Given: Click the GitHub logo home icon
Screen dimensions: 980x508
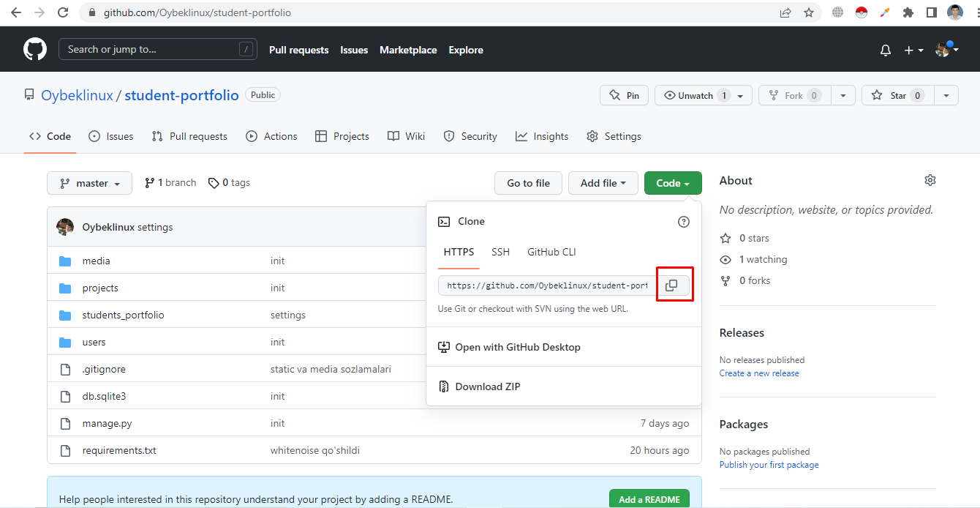Looking at the screenshot, I should click(35, 50).
